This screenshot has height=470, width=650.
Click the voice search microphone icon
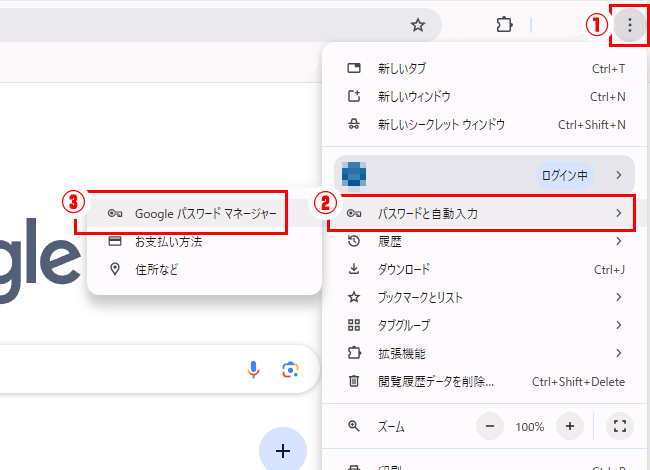(254, 370)
